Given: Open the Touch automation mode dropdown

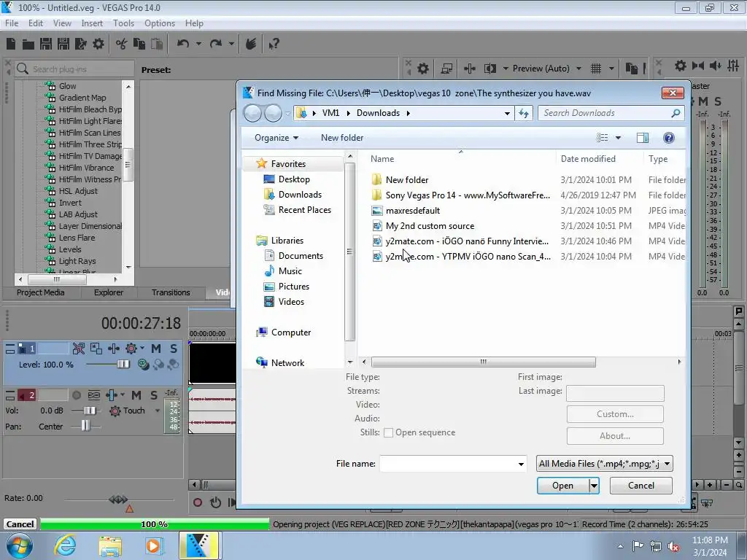Looking at the screenshot, I should click(x=158, y=411).
